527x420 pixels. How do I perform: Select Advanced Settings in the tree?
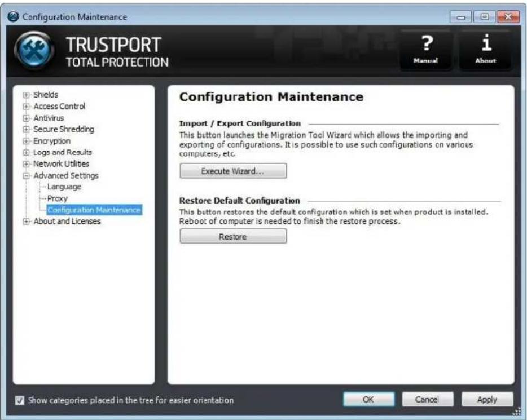[x=66, y=175]
